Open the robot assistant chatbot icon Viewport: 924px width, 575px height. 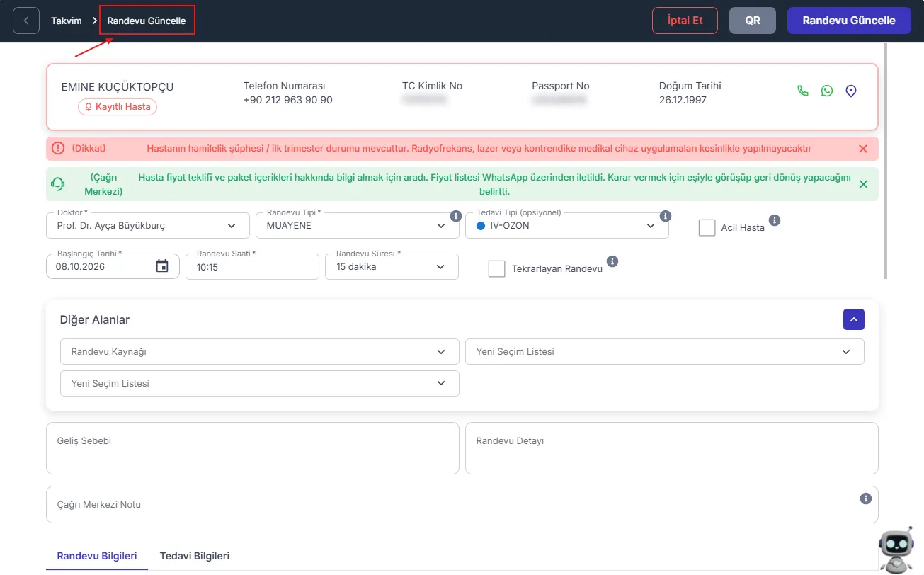coord(896,550)
